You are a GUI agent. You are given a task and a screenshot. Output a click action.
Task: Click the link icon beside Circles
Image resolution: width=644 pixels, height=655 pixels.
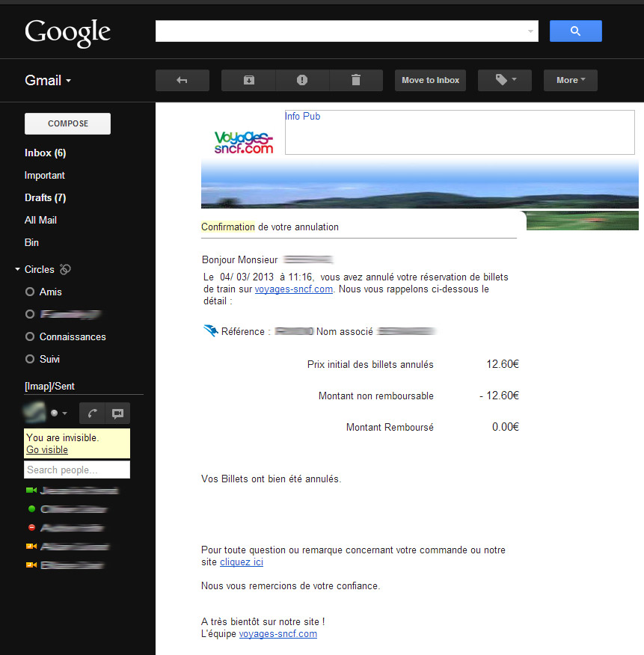[65, 269]
